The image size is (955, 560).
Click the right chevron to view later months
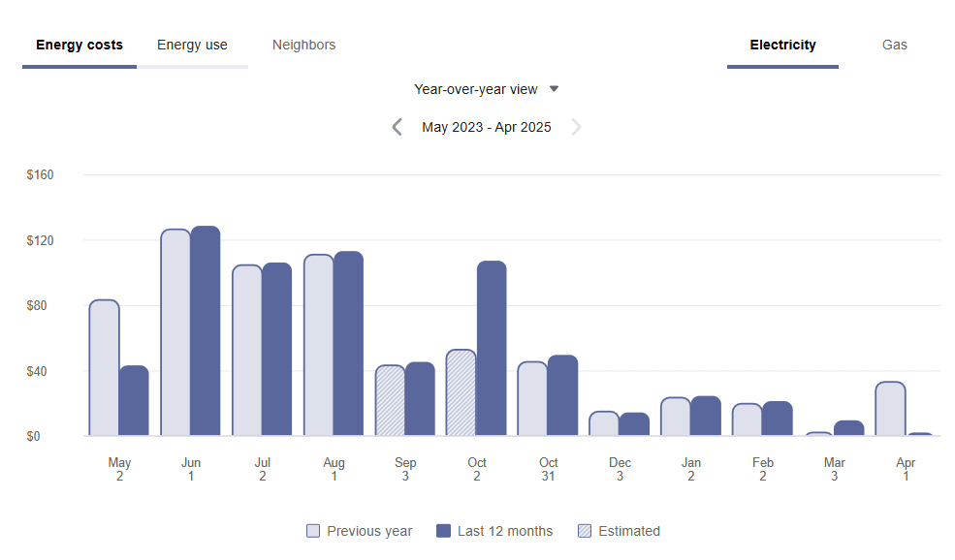[576, 126]
